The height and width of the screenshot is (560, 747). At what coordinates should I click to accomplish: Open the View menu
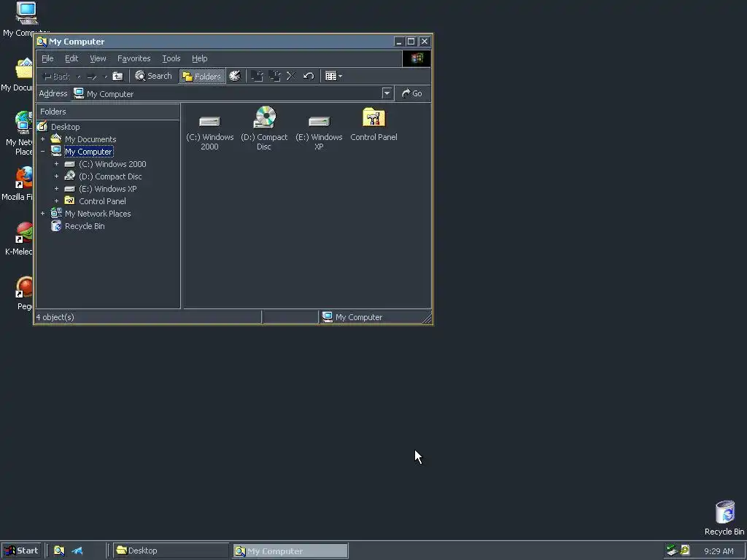[x=98, y=58]
